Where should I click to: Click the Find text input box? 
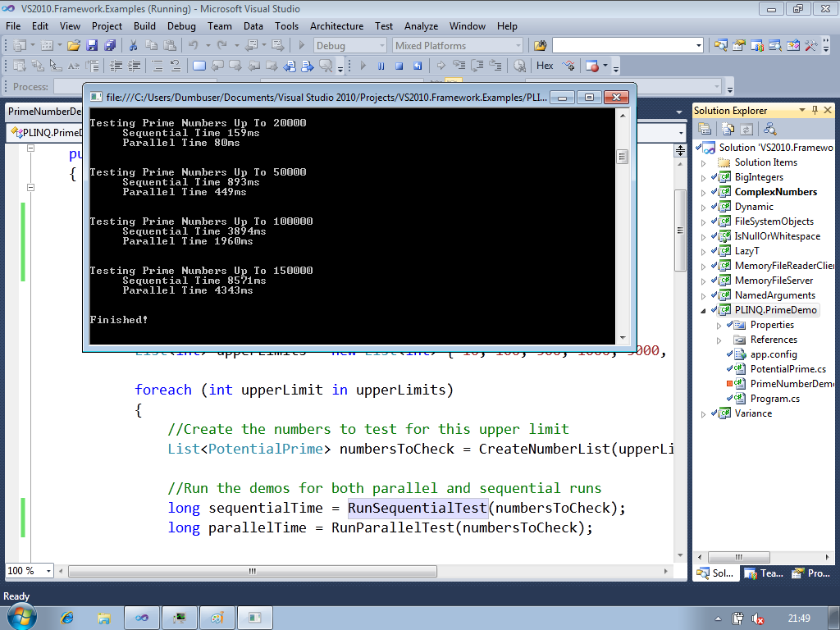623,46
